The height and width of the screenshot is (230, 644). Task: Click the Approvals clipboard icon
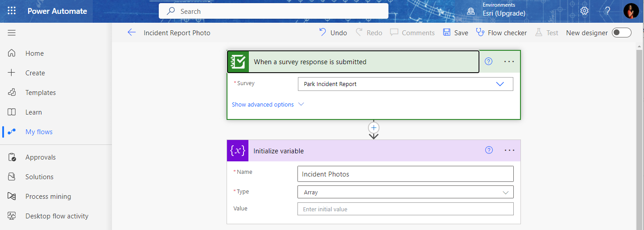tap(12, 157)
